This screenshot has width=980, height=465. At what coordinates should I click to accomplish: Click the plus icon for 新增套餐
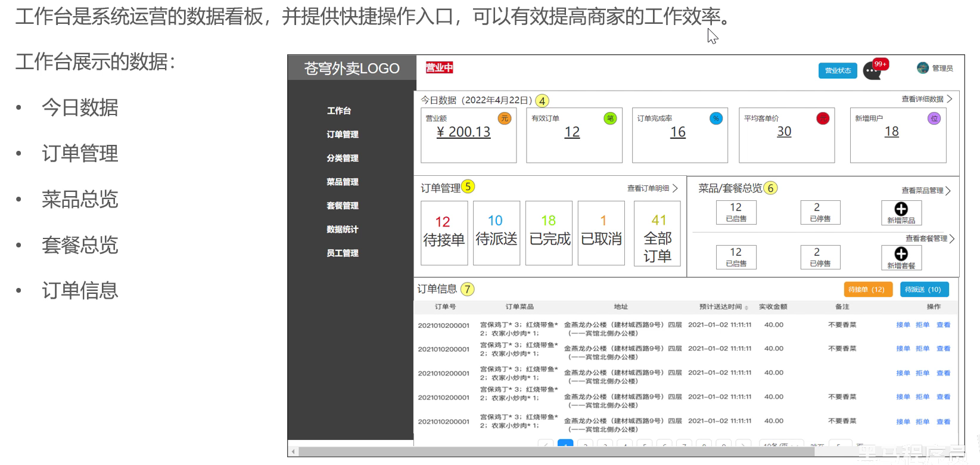[901, 253]
